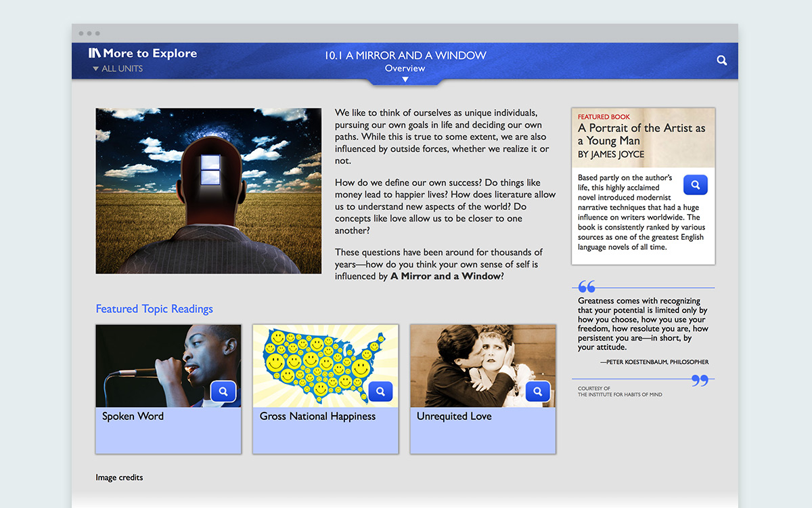Click the opening quotation mark icon
Image resolution: width=812 pixels, height=508 pixels.
tap(587, 287)
